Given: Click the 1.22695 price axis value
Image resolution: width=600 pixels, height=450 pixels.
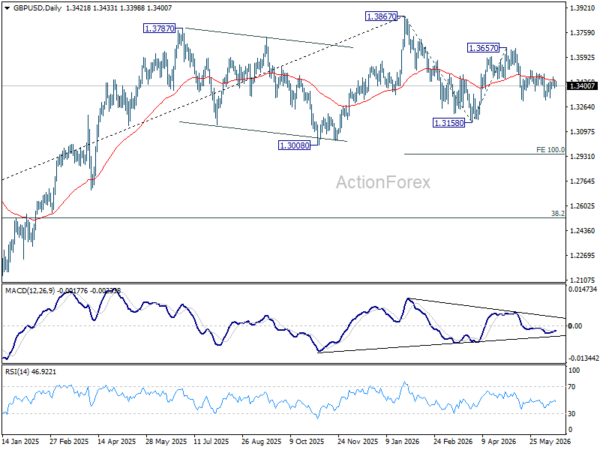Looking at the screenshot, I should pyautogui.click(x=582, y=255).
